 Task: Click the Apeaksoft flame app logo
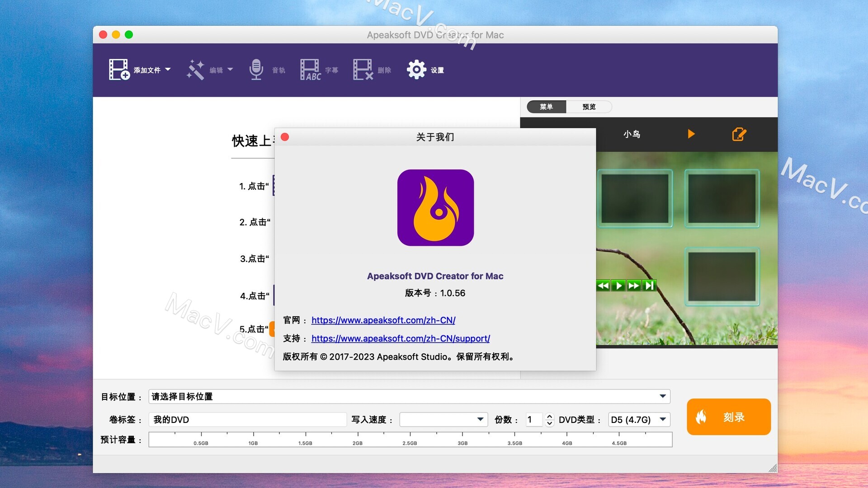[x=435, y=207]
